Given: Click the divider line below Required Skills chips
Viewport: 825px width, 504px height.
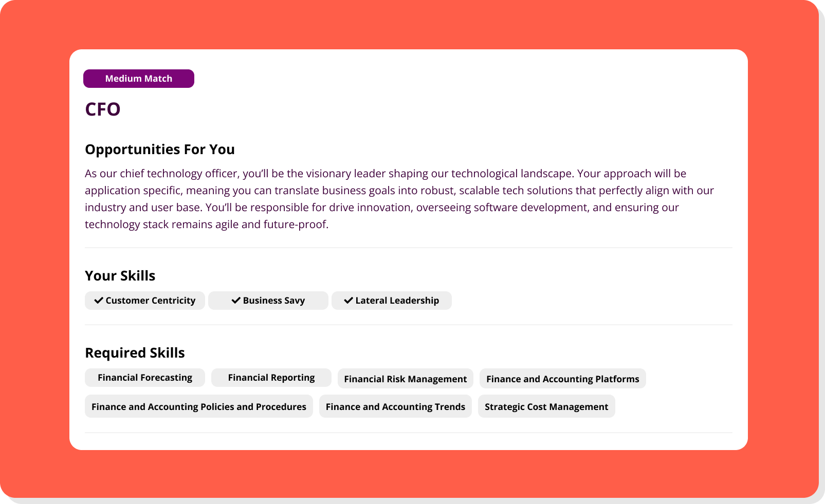Looking at the screenshot, I should point(409,433).
